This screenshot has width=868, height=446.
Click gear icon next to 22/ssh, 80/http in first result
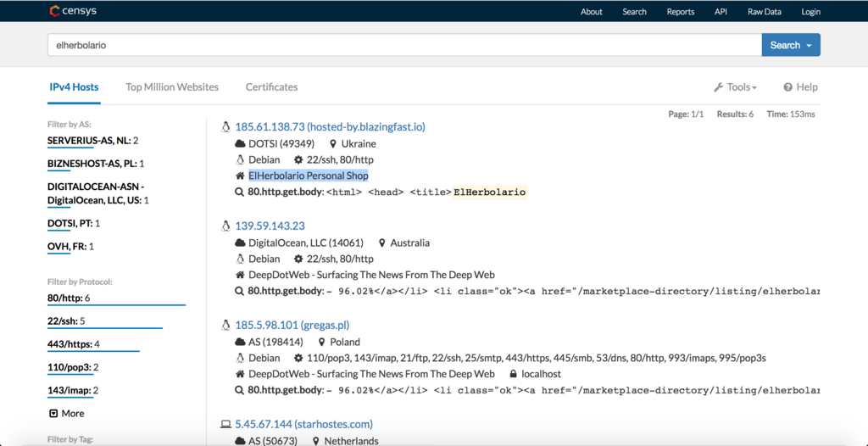tap(299, 159)
